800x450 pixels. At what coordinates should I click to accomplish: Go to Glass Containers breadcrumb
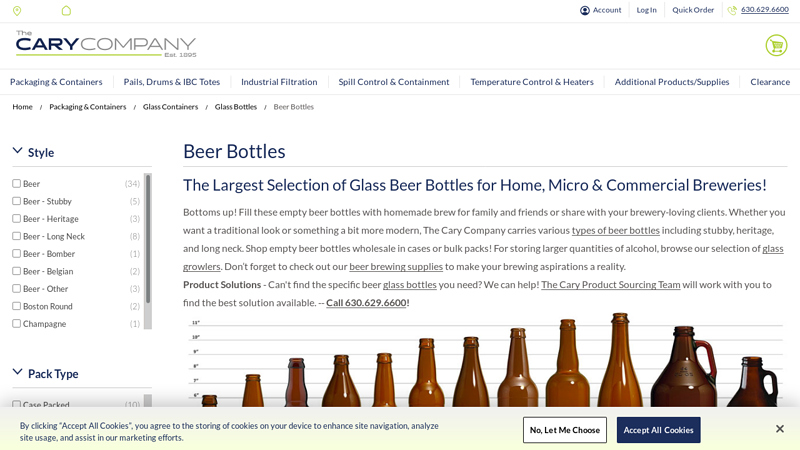(170, 107)
